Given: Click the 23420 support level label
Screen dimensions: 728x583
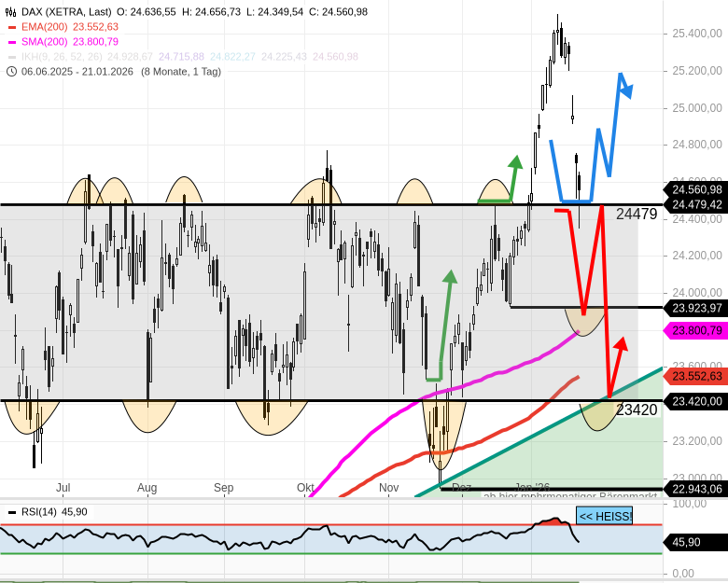Looking at the screenshot, I should pos(637,409).
